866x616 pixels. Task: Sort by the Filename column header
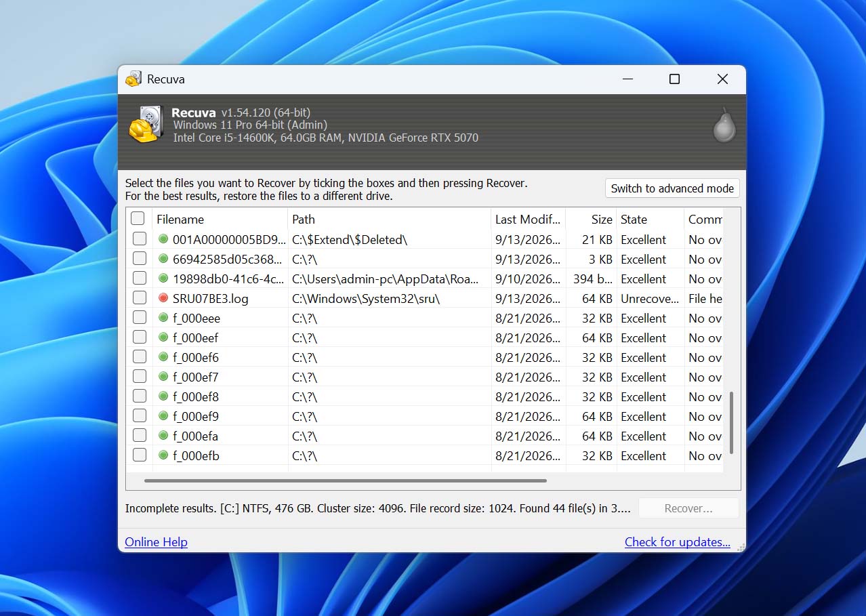pos(220,219)
